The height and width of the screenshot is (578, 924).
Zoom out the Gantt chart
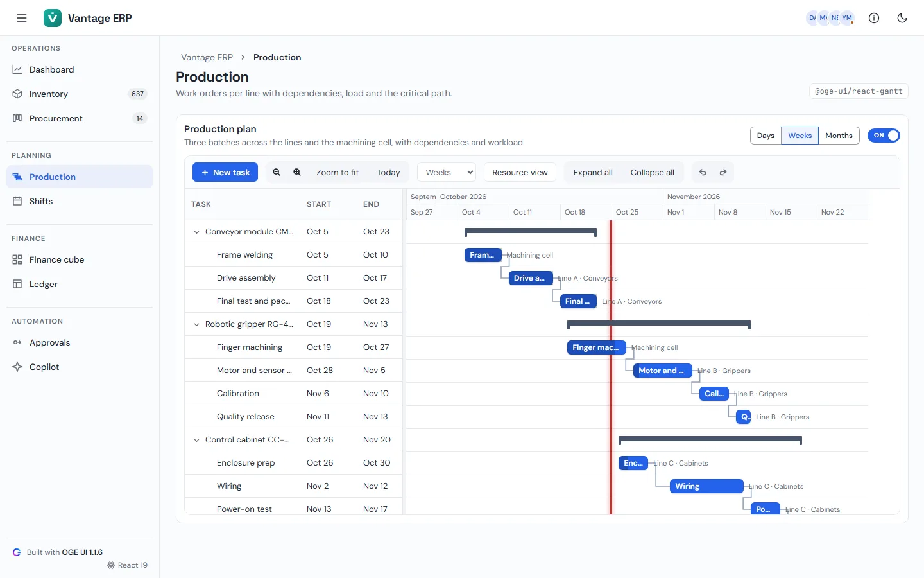pos(277,172)
